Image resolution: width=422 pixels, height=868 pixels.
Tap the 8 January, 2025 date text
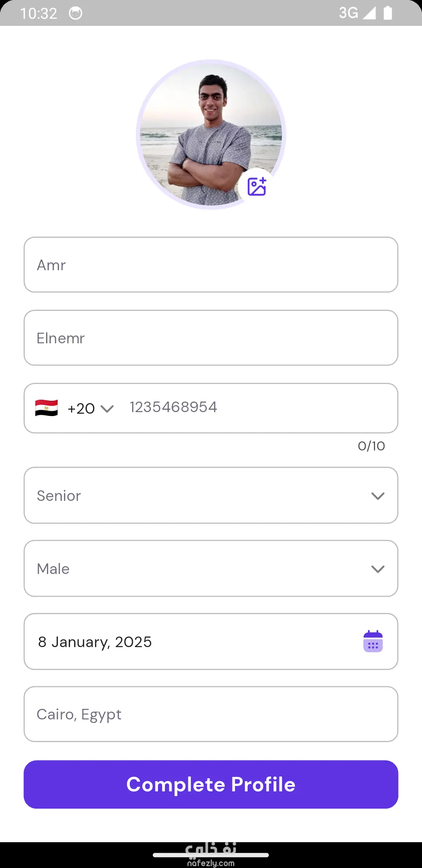pyautogui.click(x=95, y=642)
